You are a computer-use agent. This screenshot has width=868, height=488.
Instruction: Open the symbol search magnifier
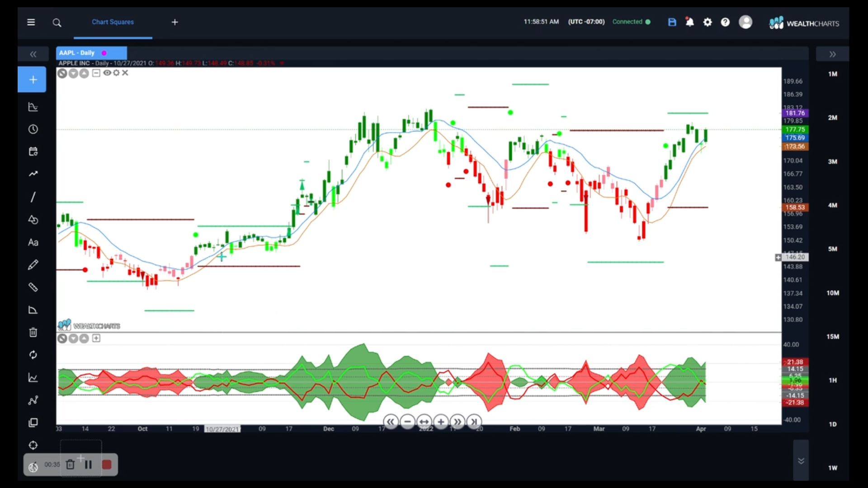point(57,23)
